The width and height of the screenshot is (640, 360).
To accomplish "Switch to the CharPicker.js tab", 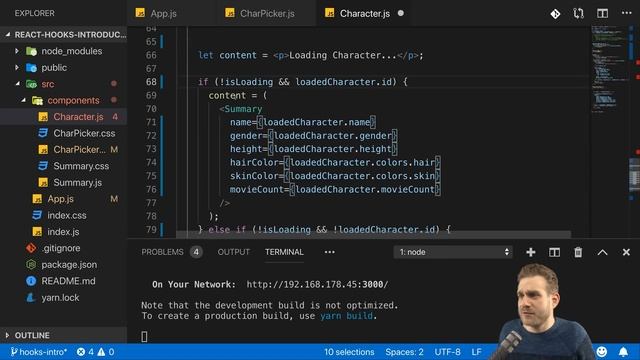I will coord(260,13).
